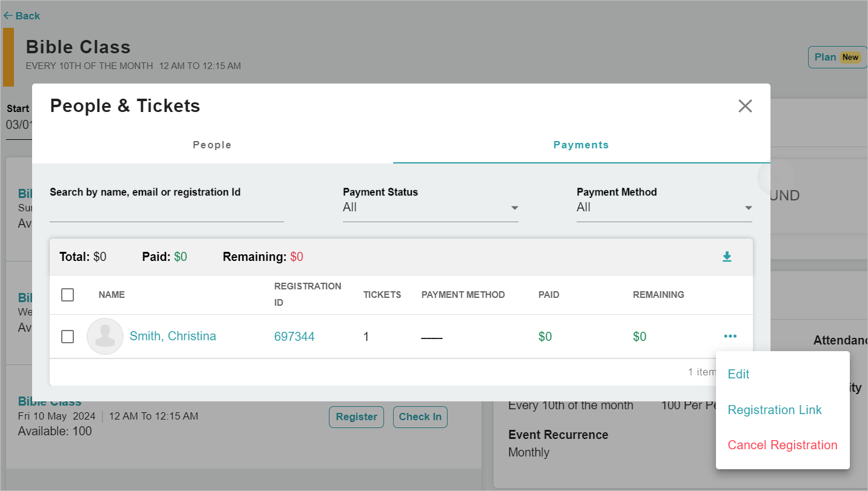Open Smith, Christina's profile link
Image resolution: width=868 pixels, height=491 pixels.
click(x=173, y=336)
